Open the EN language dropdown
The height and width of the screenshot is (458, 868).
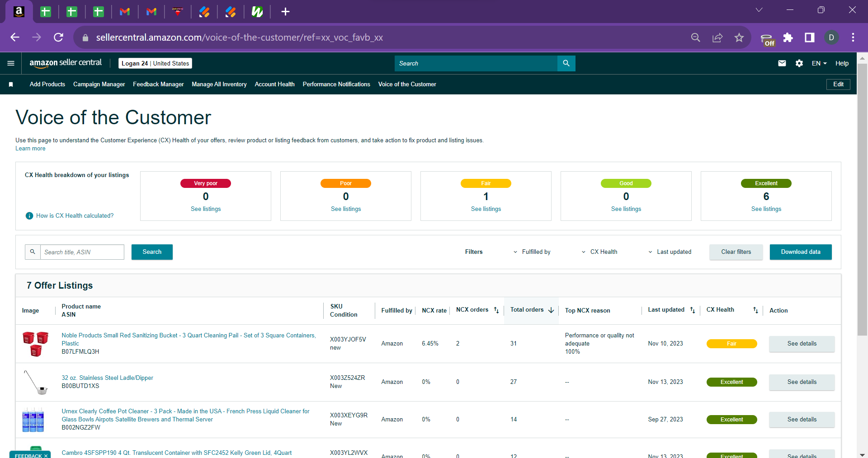(x=819, y=63)
